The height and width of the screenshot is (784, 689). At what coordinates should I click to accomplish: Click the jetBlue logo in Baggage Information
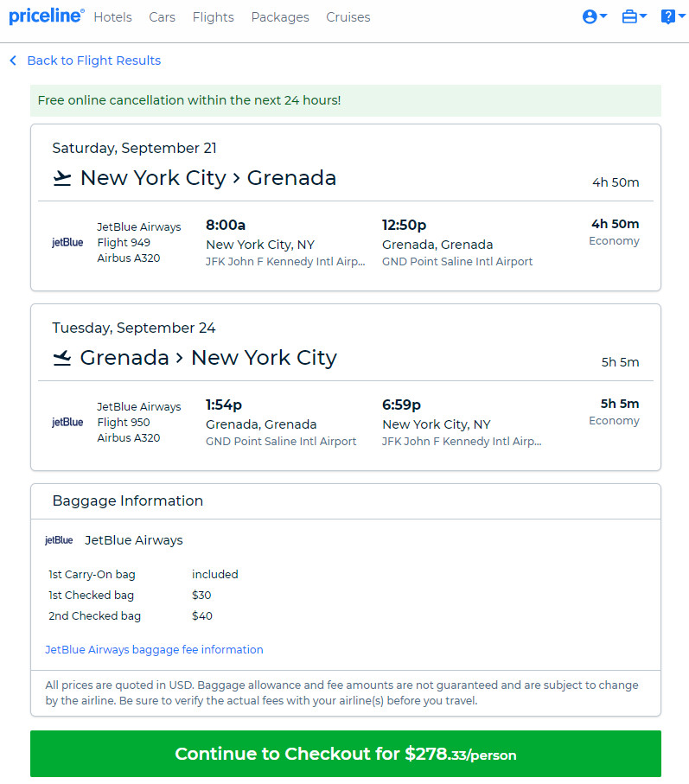coord(59,540)
